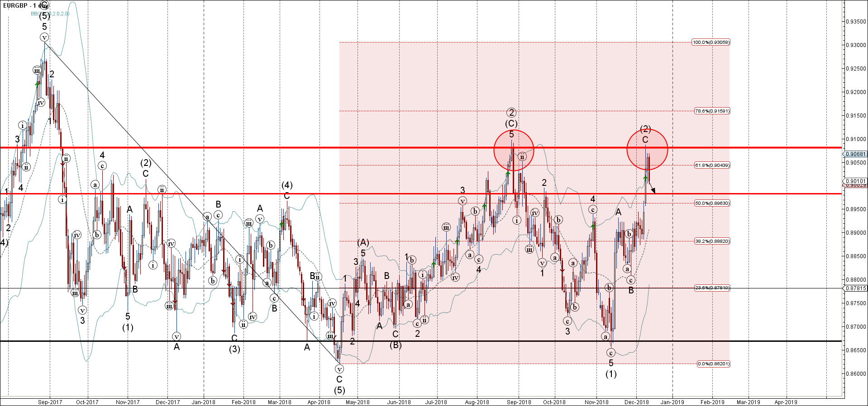Image resolution: width=868 pixels, height=406 pixels.
Task: Select the 50.0%(0.89630) Fibonacci label
Action: coord(712,203)
